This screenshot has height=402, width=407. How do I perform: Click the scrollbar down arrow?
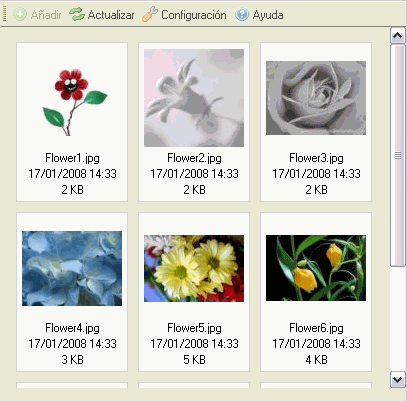[x=397, y=380]
